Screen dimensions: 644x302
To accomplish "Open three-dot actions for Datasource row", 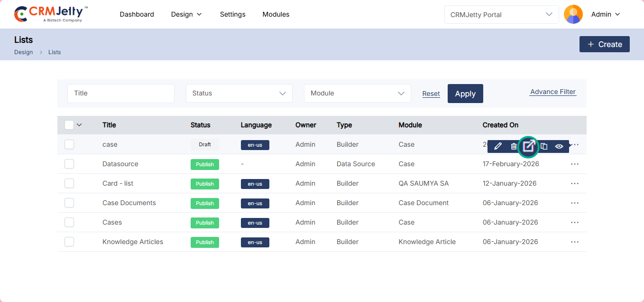I will [x=575, y=164].
